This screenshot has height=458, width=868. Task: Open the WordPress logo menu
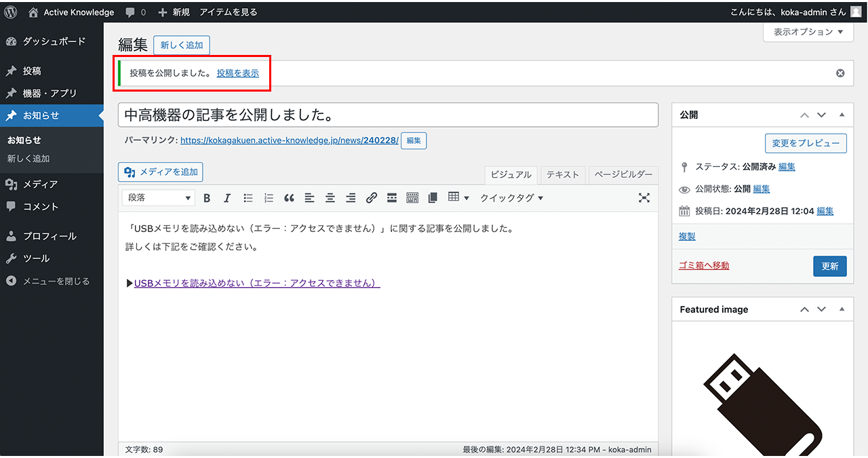[x=11, y=12]
